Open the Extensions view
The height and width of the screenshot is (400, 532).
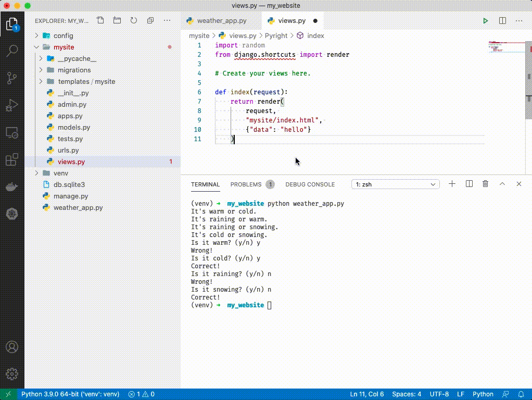11,160
